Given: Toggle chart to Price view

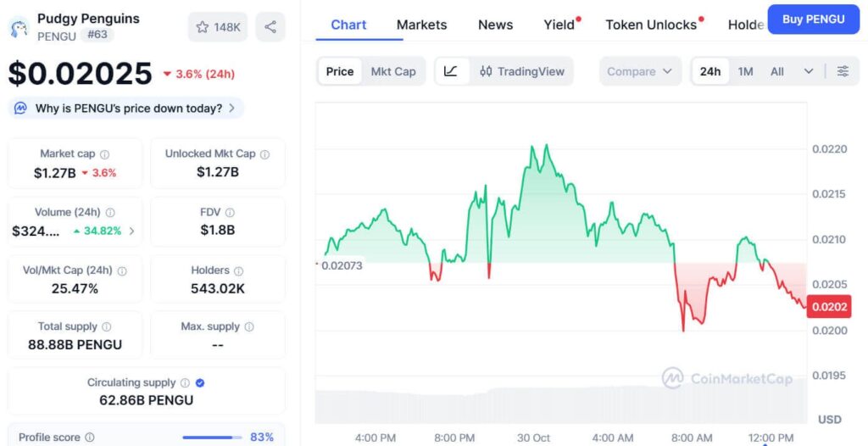Looking at the screenshot, I should coord(340,71).
